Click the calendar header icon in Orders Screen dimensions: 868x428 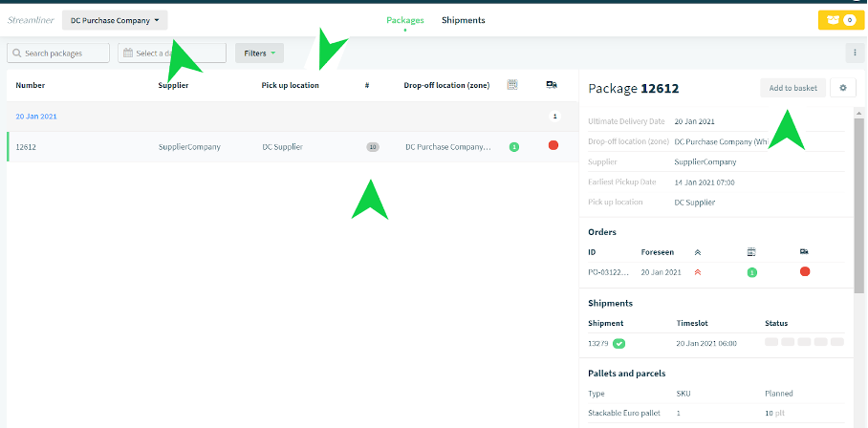coord(751,252)
